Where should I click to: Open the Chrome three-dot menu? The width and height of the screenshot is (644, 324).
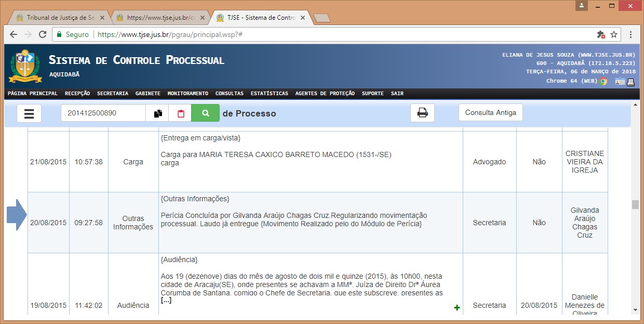(x=630, y=34)
